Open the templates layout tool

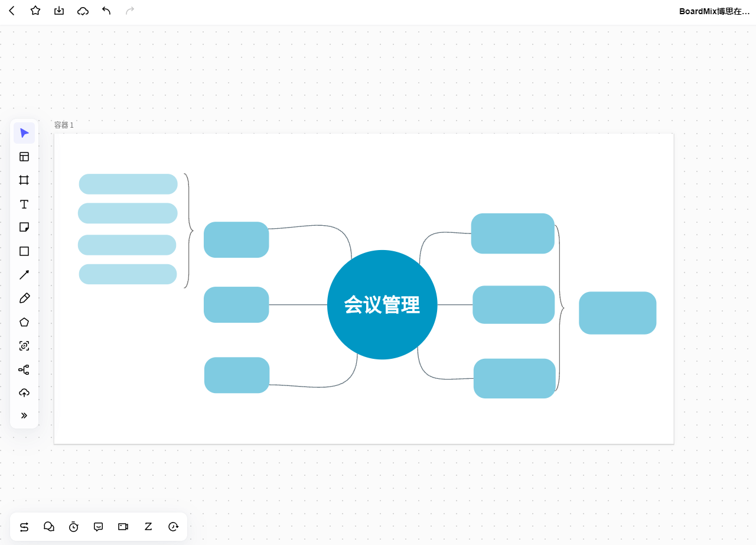24,157
